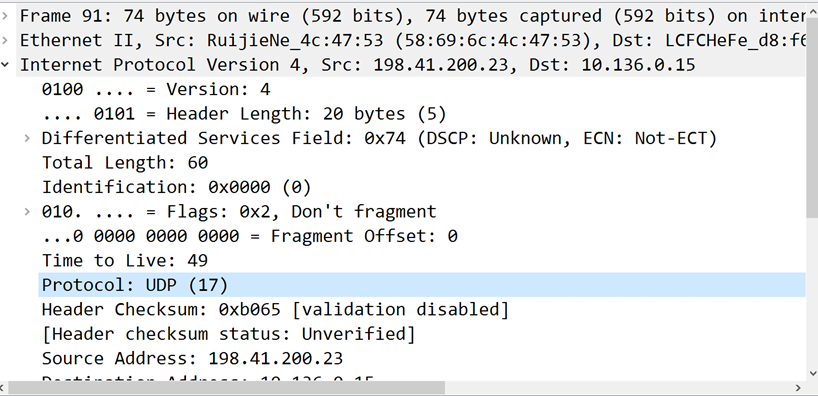The height and width of the screenshot is (396, 818).
Task: Select the Protocol: UDP (17) row
Action: click(x=422, y=285)
